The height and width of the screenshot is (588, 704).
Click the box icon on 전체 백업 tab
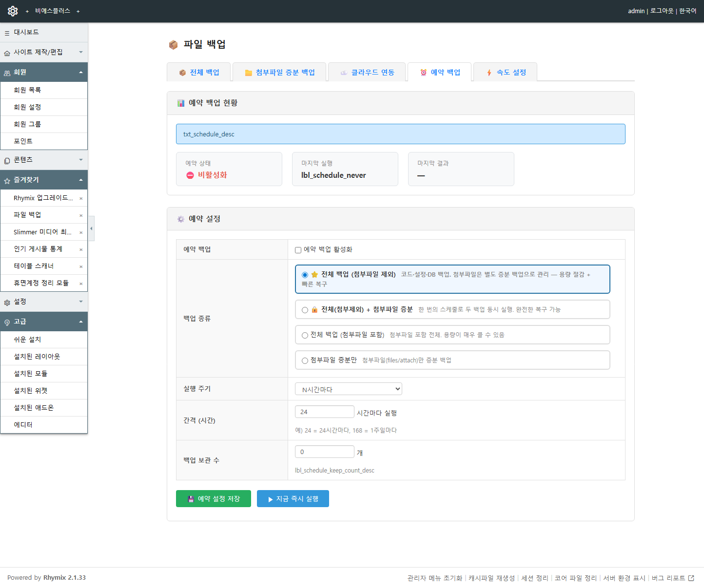(182, 73)
